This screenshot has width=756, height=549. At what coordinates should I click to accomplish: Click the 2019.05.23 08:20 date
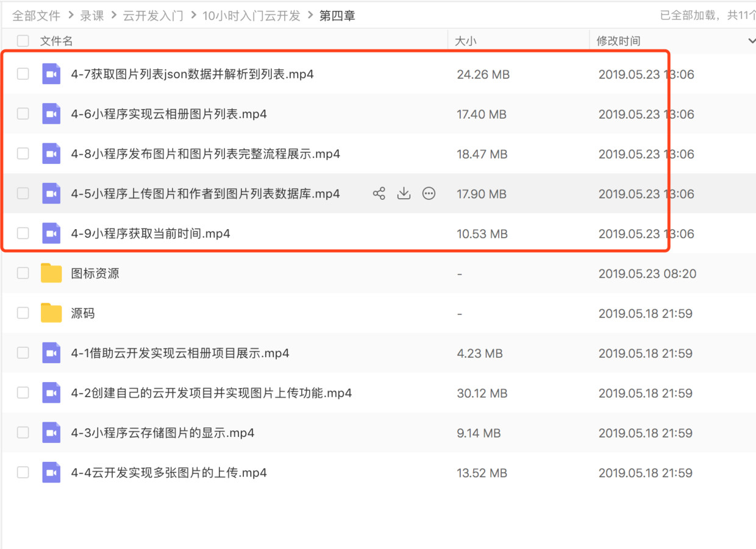(647, 274)
